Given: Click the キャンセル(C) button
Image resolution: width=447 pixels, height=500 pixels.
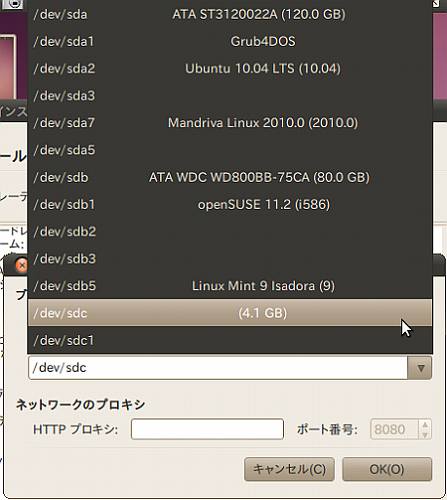Looking at the screenshot, I should (289, 469).
